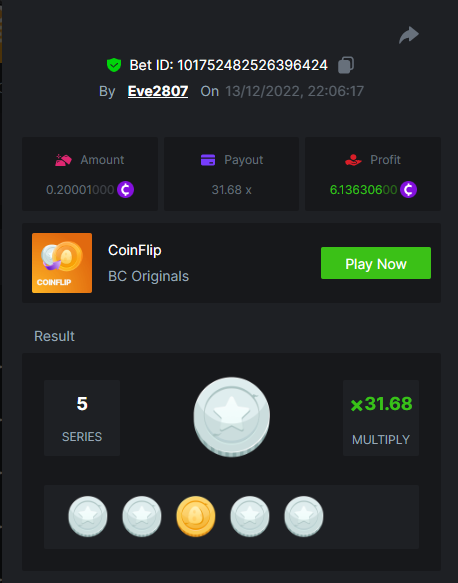
Task: Copy the Bet ID with copy icon
Action: pyautogui.click(x=346, y=65)
